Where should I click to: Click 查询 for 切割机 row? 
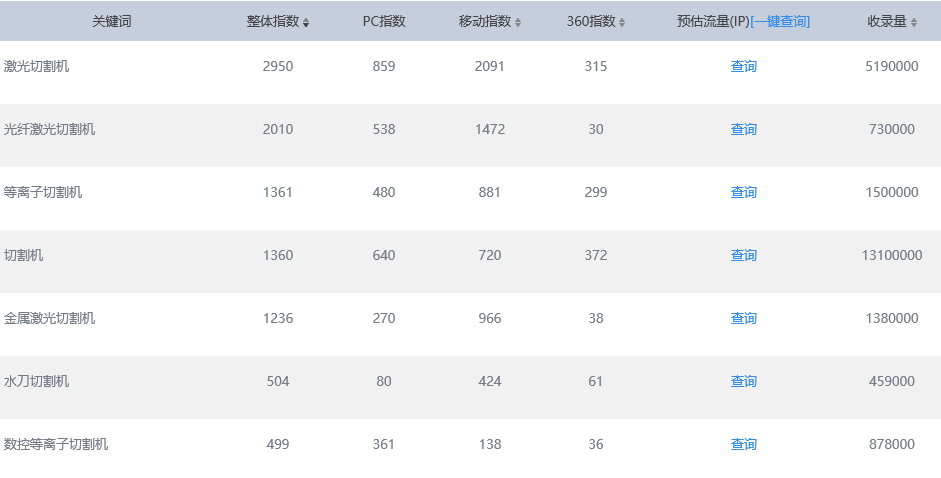tap(744, 255)
